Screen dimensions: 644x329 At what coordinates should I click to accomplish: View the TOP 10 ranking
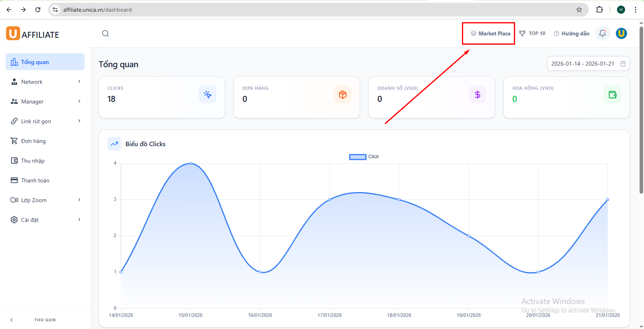[532, 33]
